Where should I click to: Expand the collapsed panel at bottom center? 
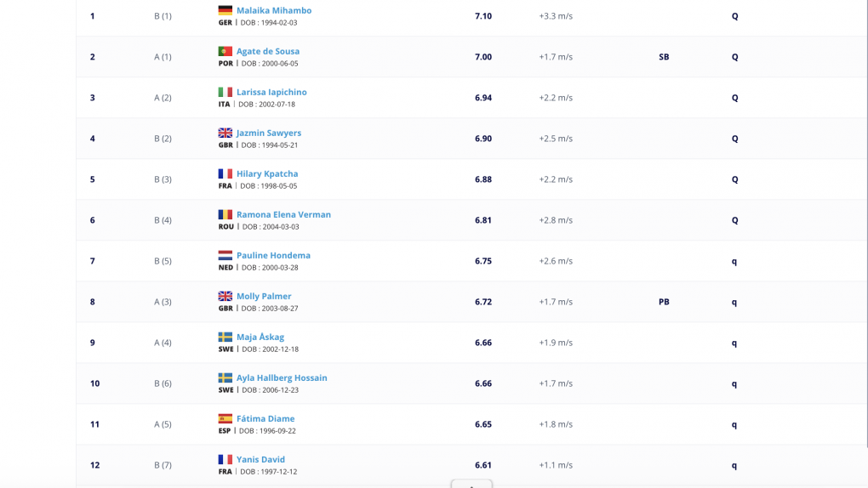(x=471, y=484)
